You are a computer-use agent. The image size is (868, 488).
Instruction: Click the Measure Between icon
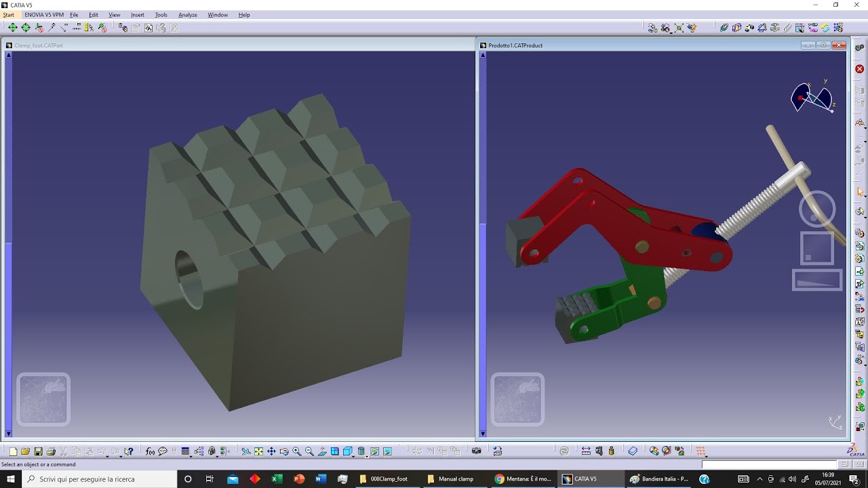tap(586, 451)
